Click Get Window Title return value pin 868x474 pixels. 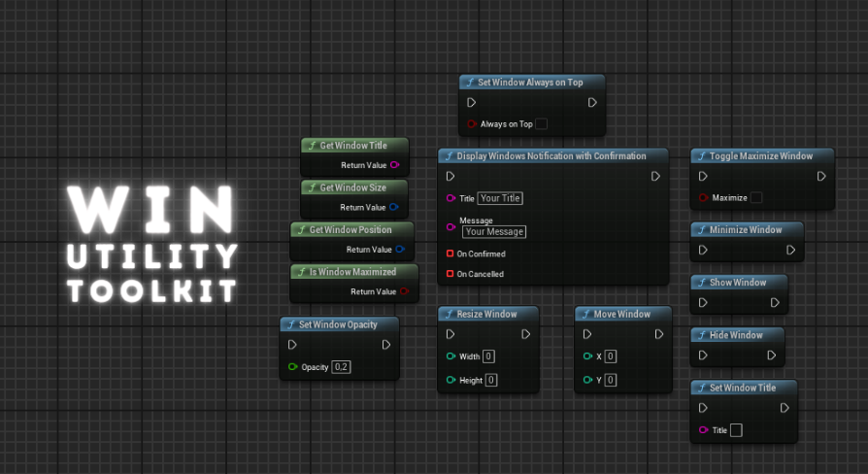[x=394, y=165]
